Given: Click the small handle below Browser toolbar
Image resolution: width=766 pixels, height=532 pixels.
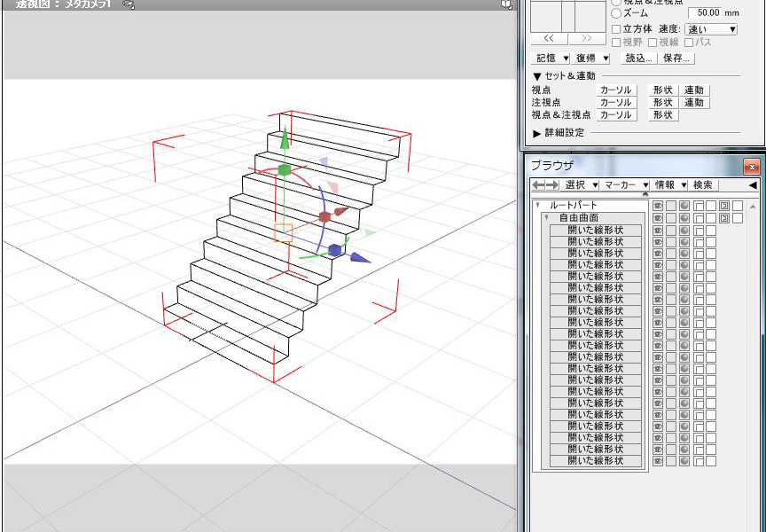Looking at the screenshot, I should (x=645, y=194).
